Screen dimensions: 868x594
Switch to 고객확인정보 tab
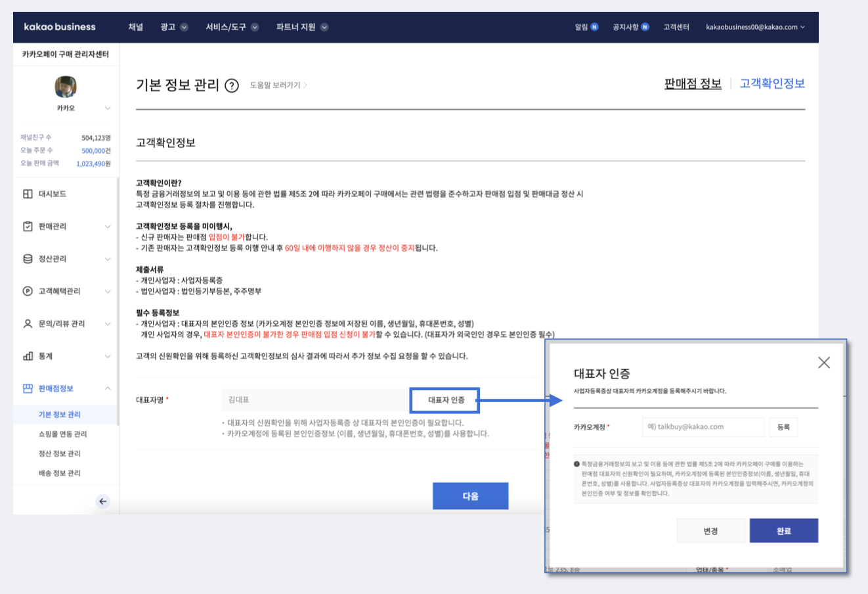(772, 83)
